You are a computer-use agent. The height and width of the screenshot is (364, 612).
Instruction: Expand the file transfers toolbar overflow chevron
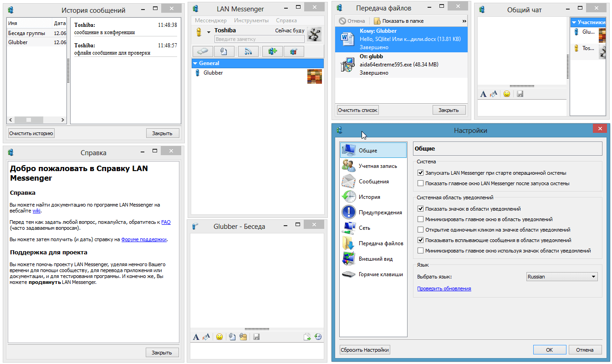pyautogui.click(x=464, y=21)
